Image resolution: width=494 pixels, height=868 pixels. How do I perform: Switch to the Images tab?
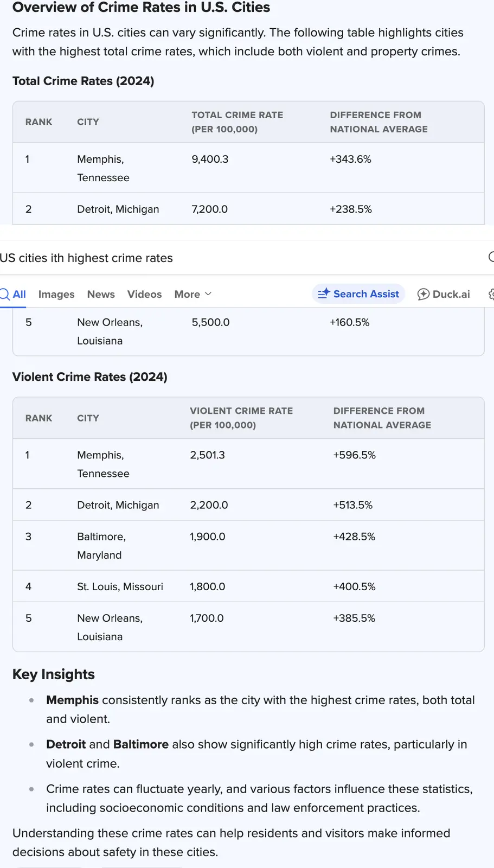pyautogui.click(x=56, y=294)
